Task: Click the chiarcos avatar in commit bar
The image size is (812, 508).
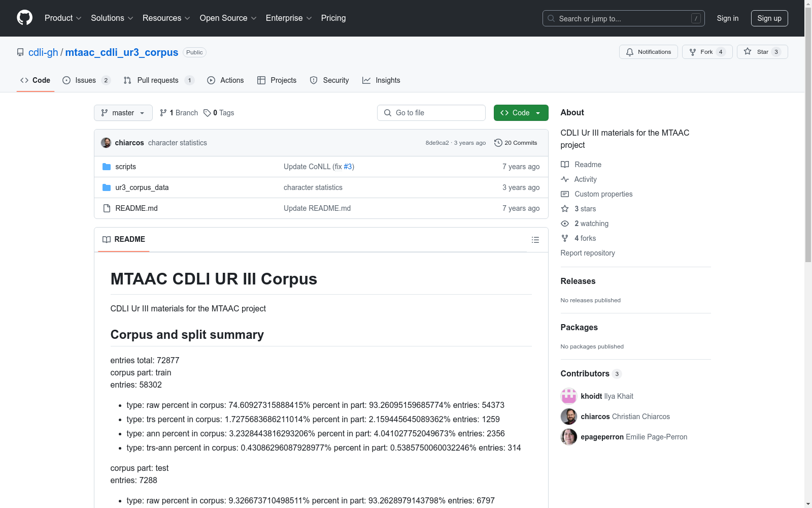Action: pos(106,143)
